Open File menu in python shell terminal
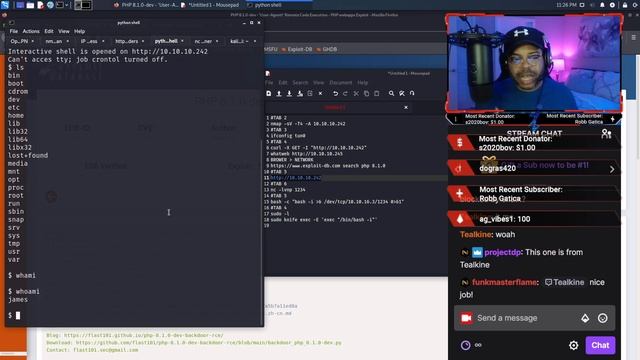640x360 pixels. tap(13, 31)
